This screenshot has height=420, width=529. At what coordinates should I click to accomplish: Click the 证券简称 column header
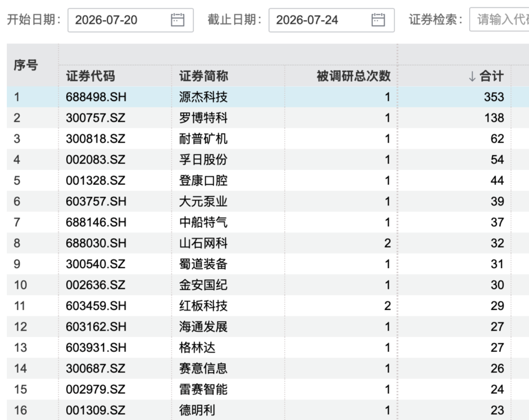click(x=203, y=76)
